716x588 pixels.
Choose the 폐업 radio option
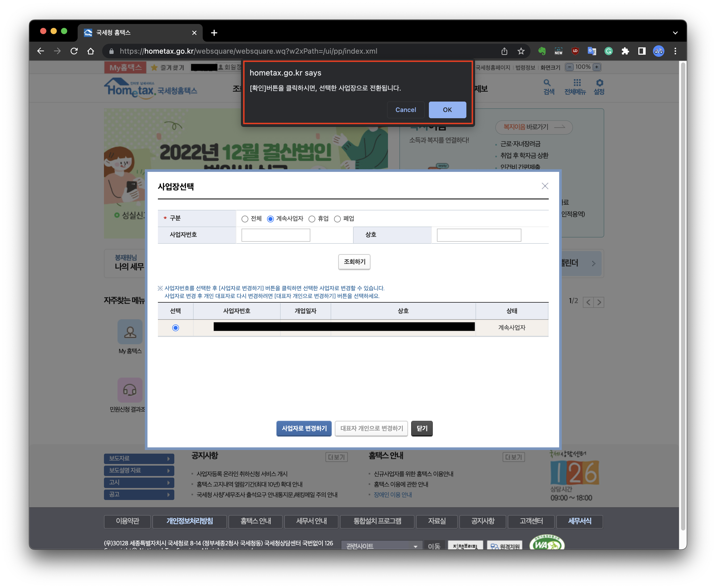337,219
